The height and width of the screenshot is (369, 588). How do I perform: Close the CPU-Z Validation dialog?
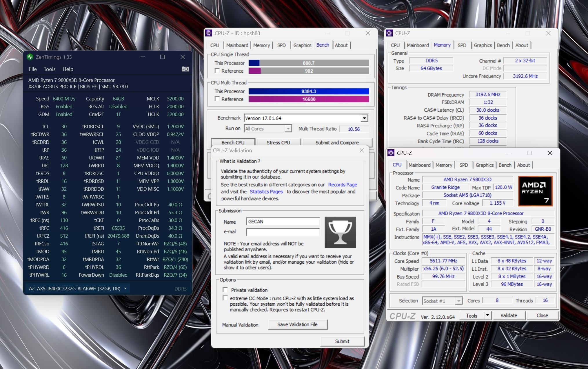[x=361, y=150]
